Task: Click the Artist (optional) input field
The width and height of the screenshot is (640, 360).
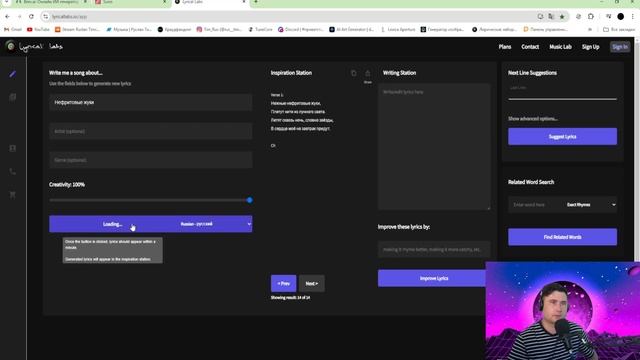Action: (151, 131)
